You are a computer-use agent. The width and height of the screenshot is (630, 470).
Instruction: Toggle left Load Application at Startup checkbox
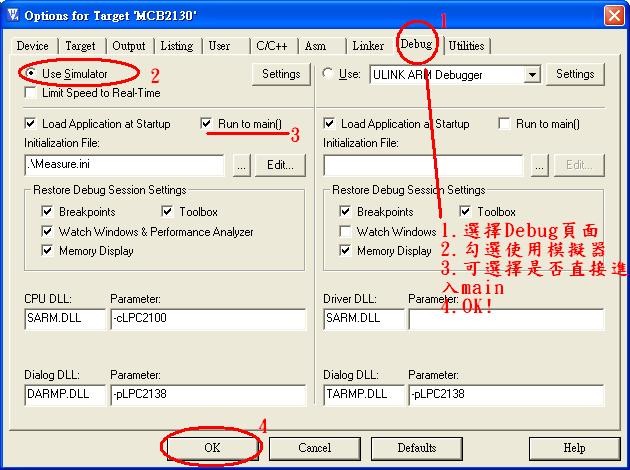point(31,124)
